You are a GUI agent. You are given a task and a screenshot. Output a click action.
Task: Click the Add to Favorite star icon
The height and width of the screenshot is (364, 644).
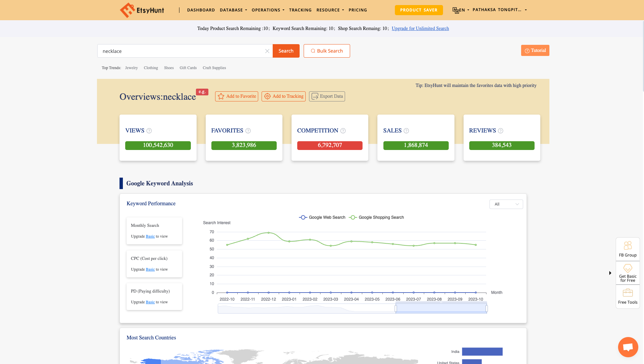tap(221, 96)
